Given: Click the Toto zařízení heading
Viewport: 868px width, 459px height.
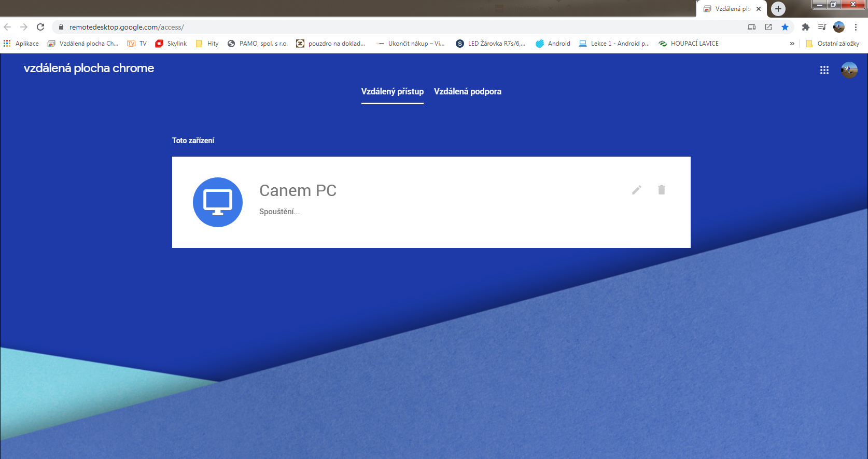Looking at the screenshot, I should click(193, 141).
